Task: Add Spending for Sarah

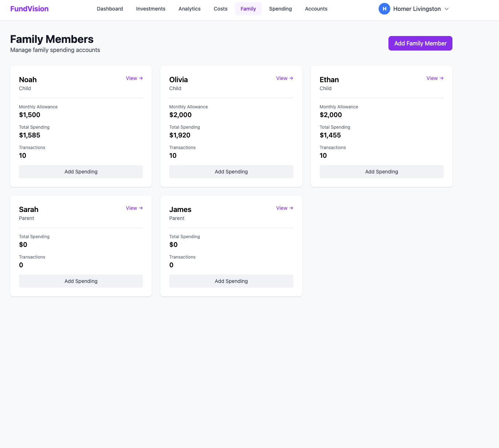Action: coord(81,281)
